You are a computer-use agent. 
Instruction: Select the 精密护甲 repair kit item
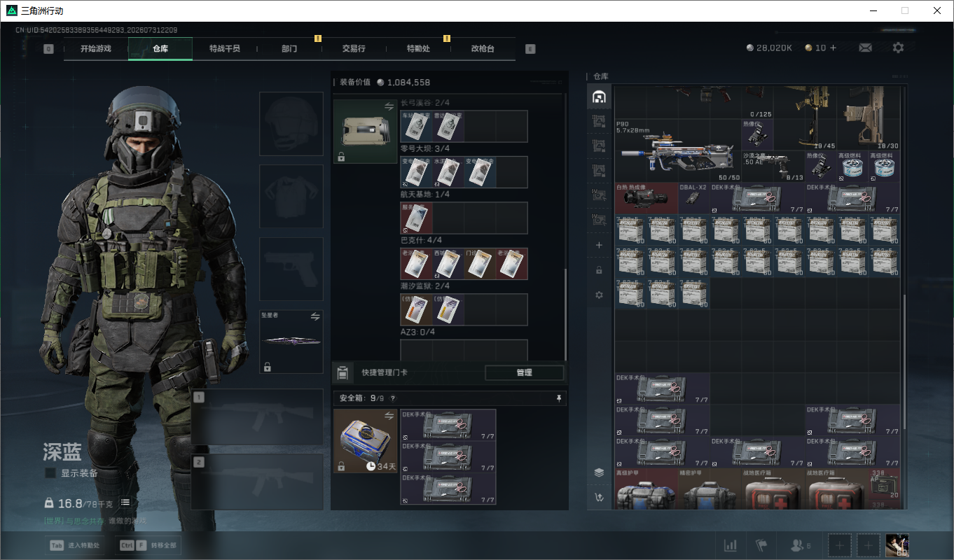[710, 489]
